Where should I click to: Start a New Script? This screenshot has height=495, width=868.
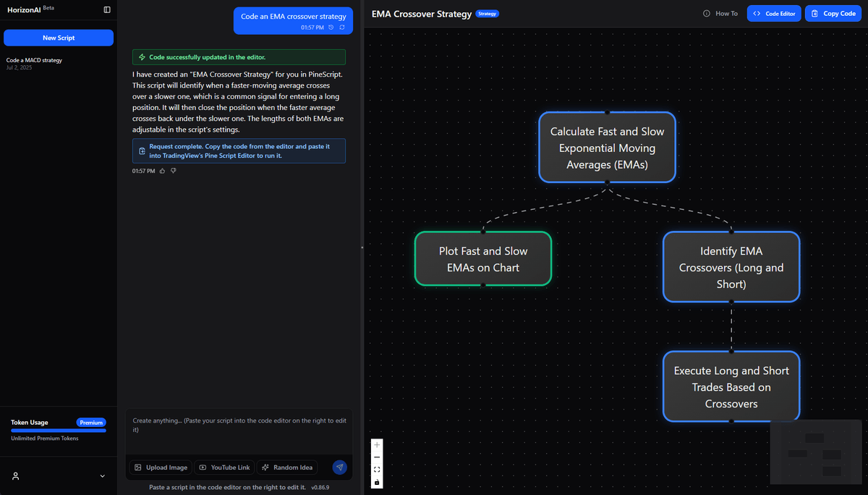(58, 38)
